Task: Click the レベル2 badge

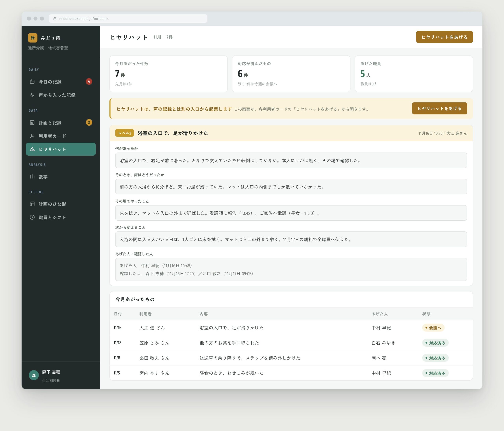Action: 125,133
